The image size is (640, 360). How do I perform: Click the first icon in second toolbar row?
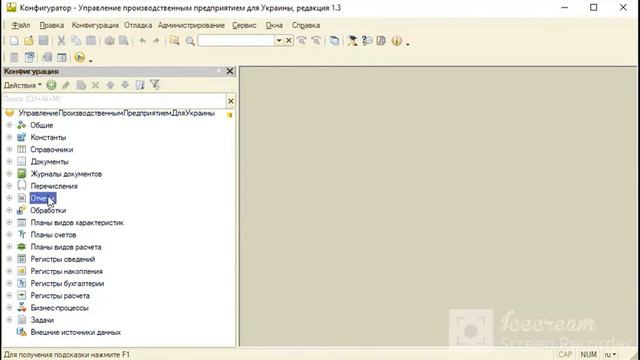point(14,58)
